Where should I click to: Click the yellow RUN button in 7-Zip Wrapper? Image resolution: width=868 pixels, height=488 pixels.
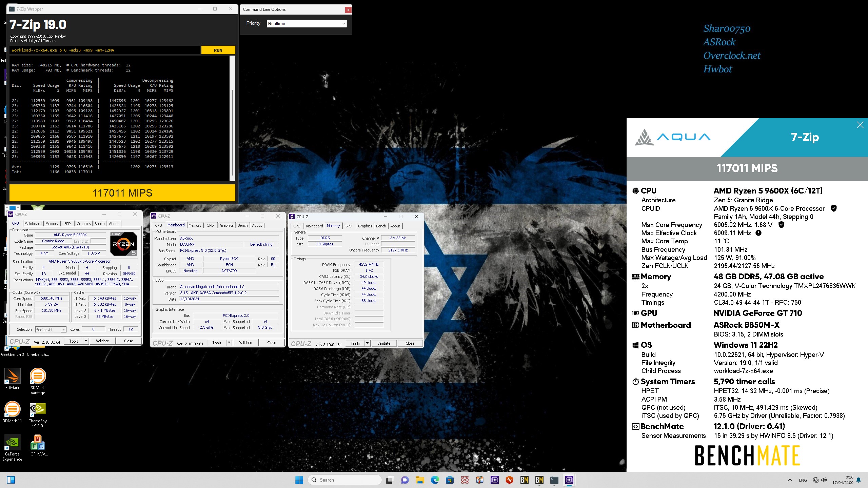tap(218, 50)
